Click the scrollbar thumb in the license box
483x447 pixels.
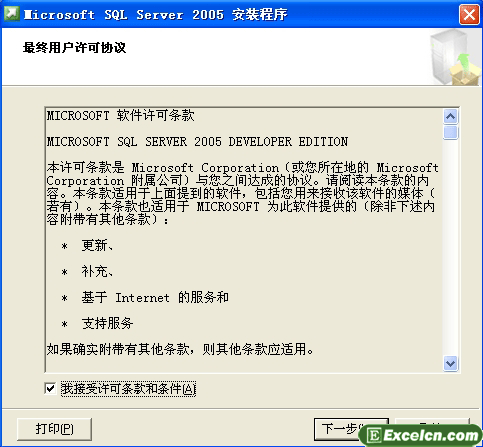pos(451,132)
